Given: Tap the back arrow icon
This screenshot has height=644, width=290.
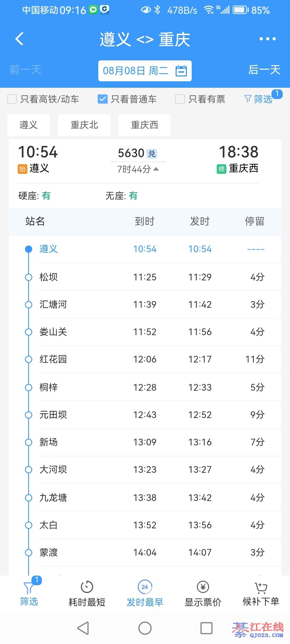Looking at the screenshot, I should (20, 39).
